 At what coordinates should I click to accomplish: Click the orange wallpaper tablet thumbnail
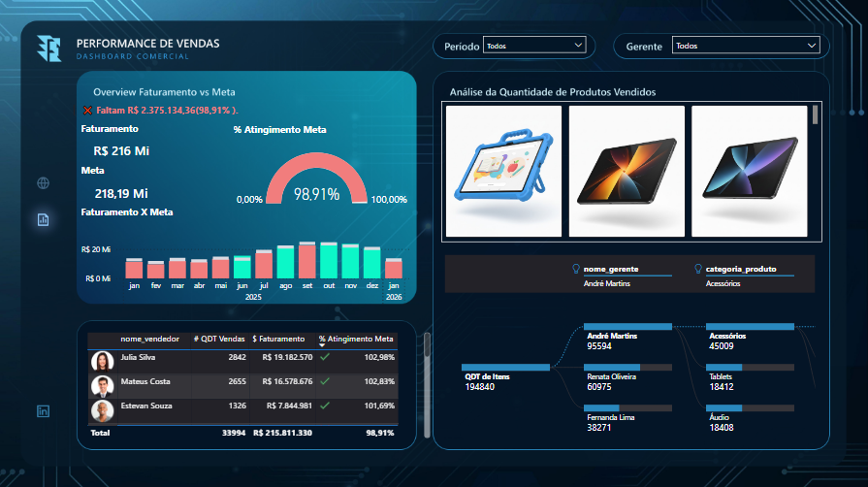[x=627, y=171]
